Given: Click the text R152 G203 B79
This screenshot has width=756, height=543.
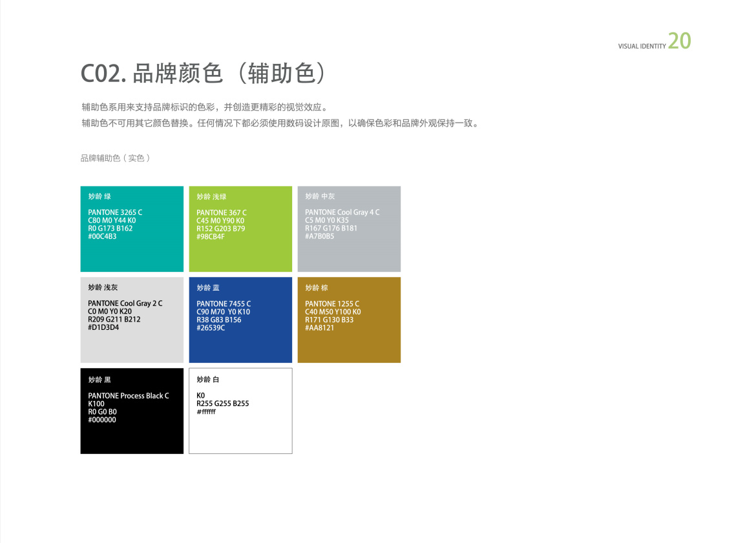Looking at the screenshot, I should 221,229.
